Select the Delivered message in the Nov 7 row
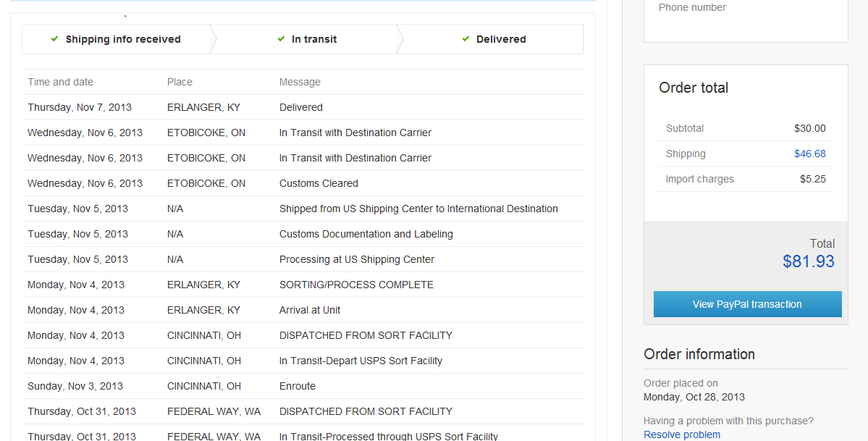Image resolution: width=868 pixels, height=441 pixels. coord(301,107)
